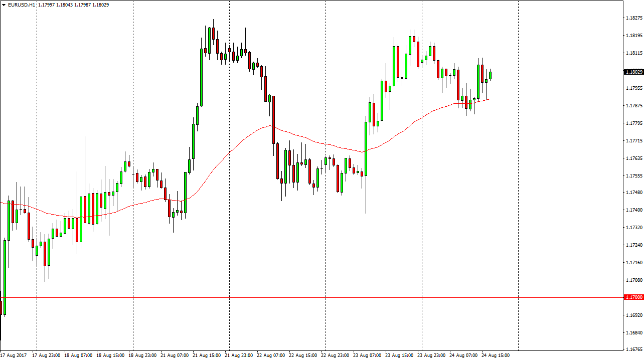Select the horizontal line at 1.17000

301,298
